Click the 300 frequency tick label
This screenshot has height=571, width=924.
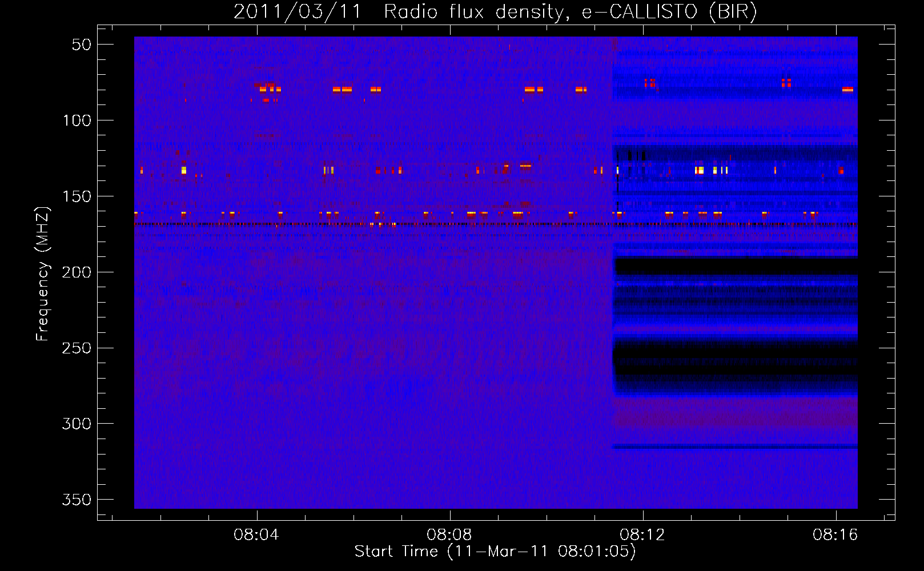point(77,424)
